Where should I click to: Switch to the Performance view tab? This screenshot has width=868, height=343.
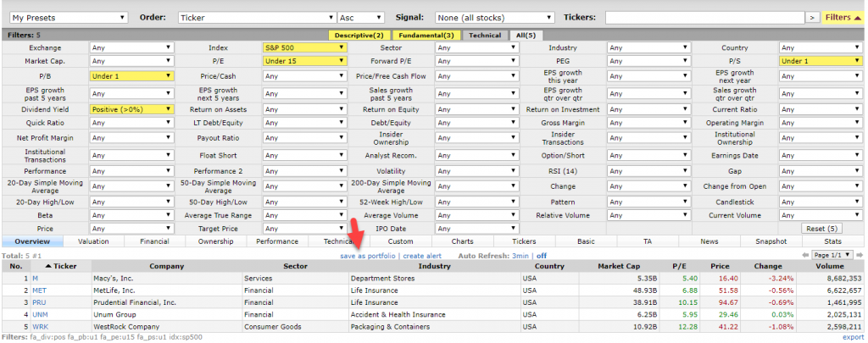pos(278,241)
